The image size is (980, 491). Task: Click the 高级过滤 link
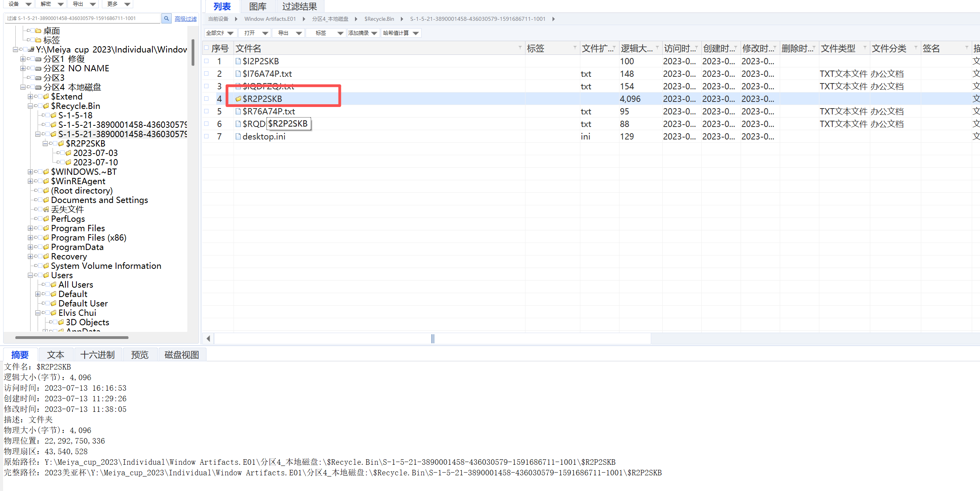[185, 19]
